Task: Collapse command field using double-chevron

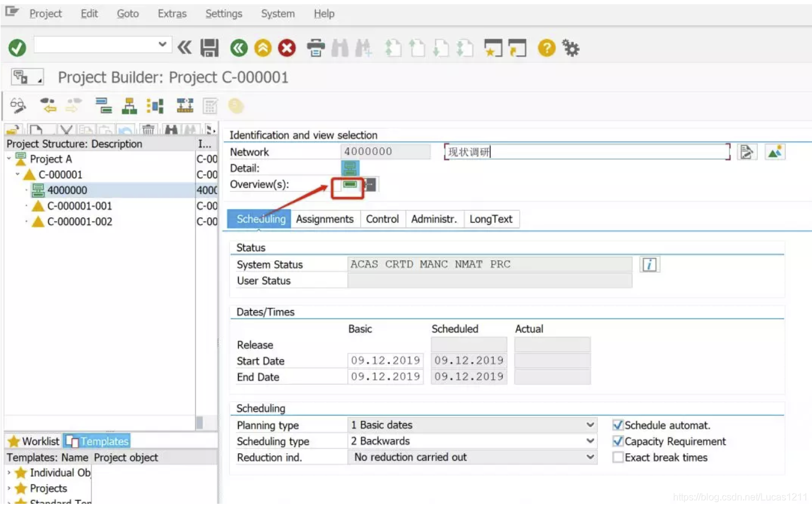Action: (x=184, y=48)
